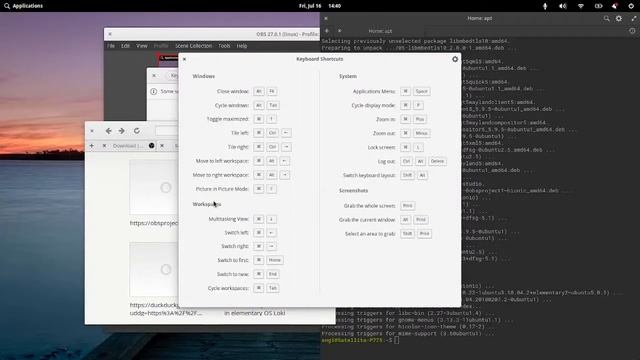The width and height of the screenshot is (640, 360).
Task: Open the Profile menu in OBS
Action: [x=161, y=46]
